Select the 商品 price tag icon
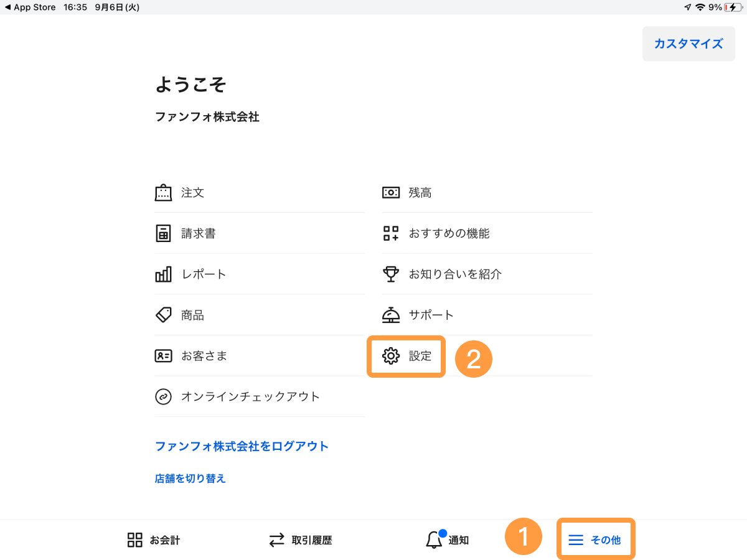 (x=163, y=315)
